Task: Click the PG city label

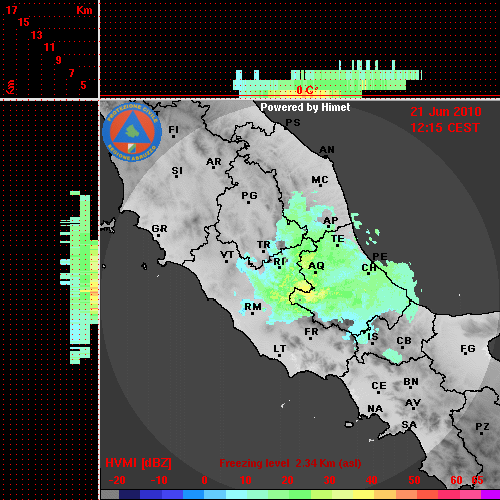Action: 249,195
